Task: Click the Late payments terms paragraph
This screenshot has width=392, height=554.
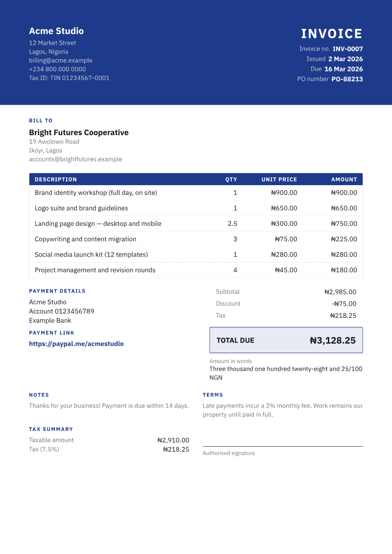Action: [x=283, y=410]
